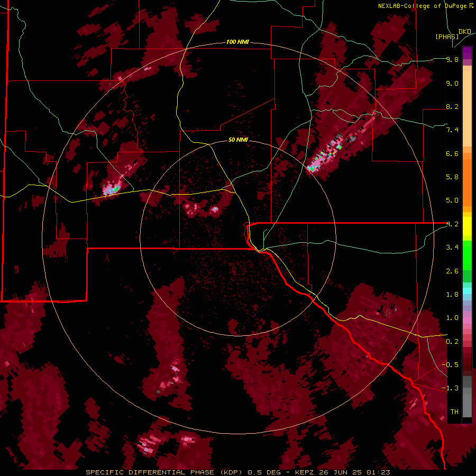Select the 100 NMI range ring label
The image size is (476, 476).
pos(237,42)
